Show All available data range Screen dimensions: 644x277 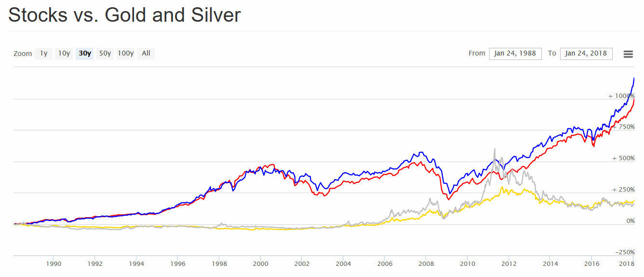[146, 54]
